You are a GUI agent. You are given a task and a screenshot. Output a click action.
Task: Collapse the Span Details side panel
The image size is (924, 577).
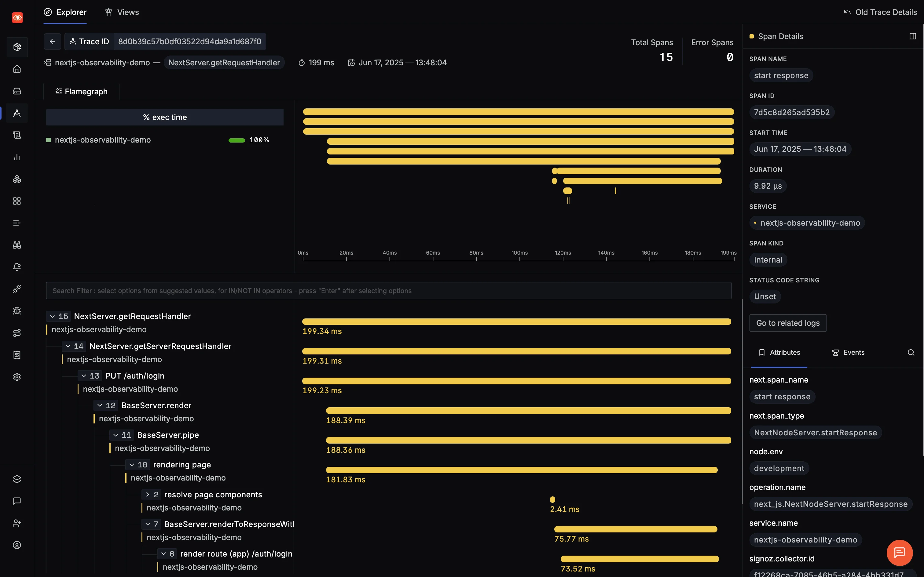point(913,36)
